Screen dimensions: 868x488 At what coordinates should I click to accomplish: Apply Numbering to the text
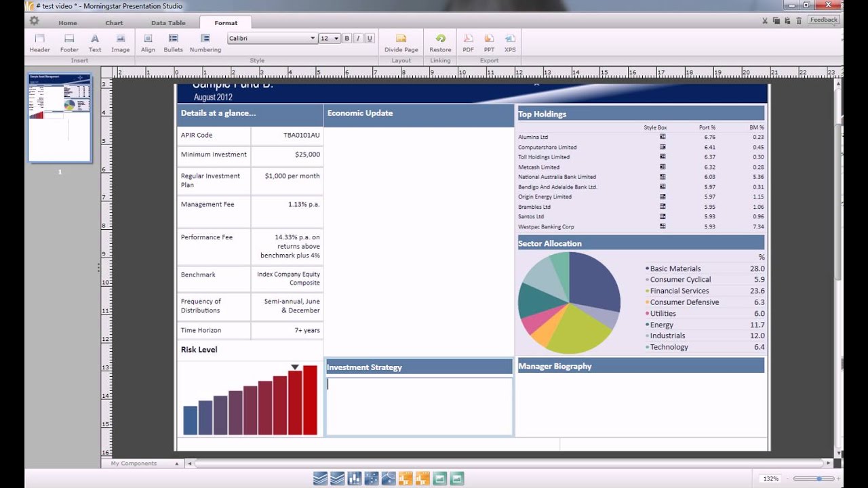[205, 43]
